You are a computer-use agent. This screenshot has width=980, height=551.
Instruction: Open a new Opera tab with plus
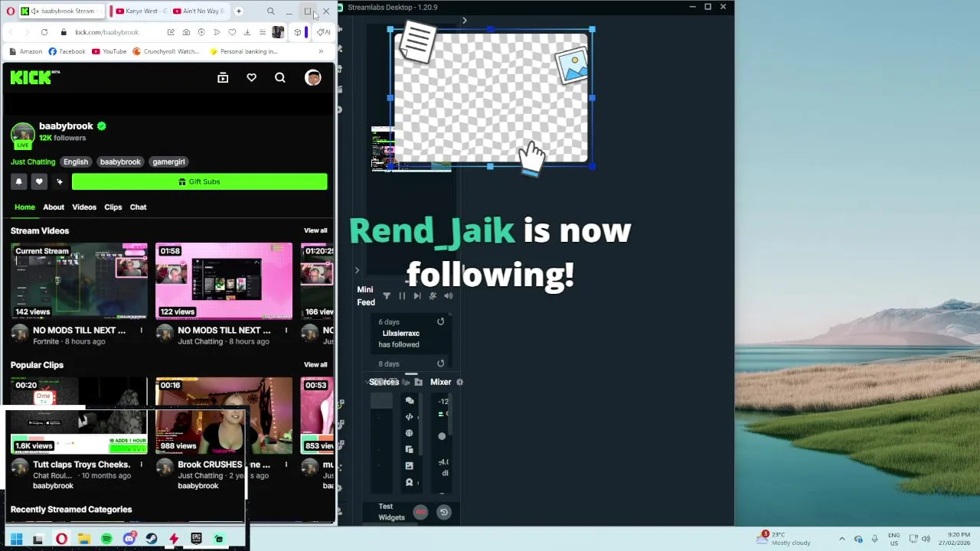pyautogui.click(x=238, y=11)
